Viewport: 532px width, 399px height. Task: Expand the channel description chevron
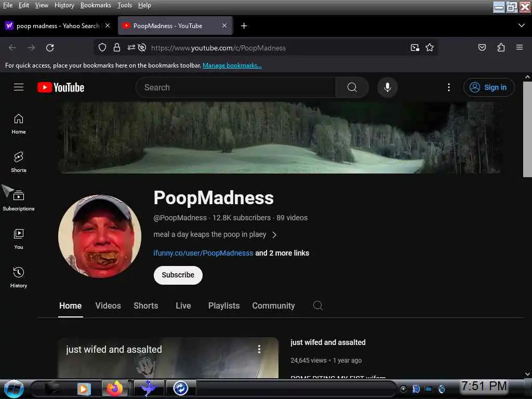(274, 235)
